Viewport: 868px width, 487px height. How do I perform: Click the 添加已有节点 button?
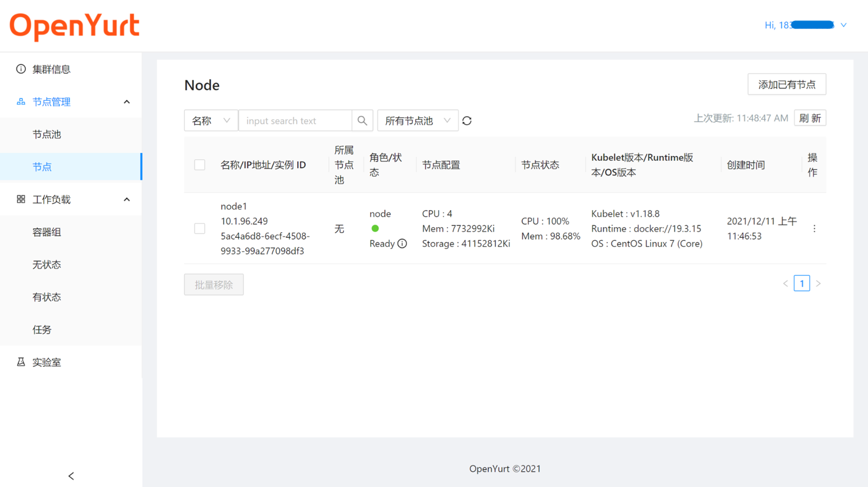787,85
